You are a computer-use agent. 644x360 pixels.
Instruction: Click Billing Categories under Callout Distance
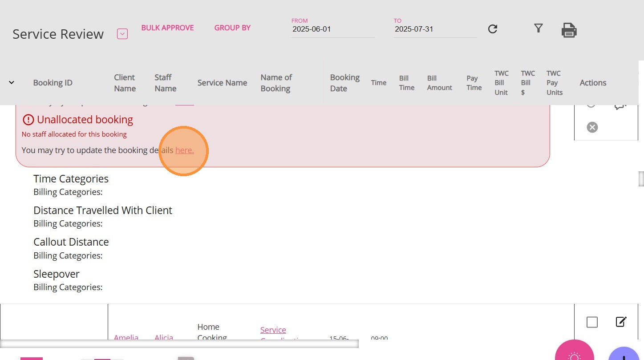(68, 255)
